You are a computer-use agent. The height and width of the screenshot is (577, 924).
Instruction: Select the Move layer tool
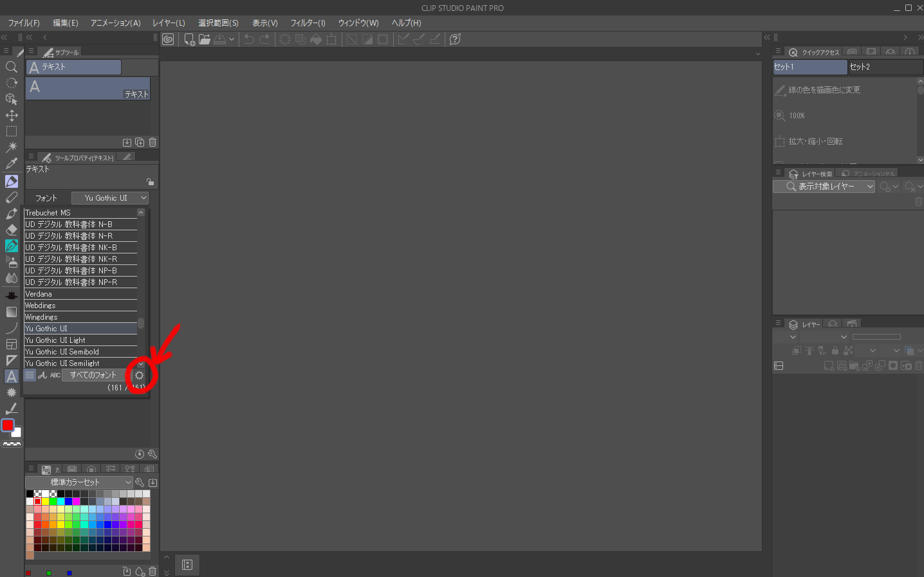11,115
